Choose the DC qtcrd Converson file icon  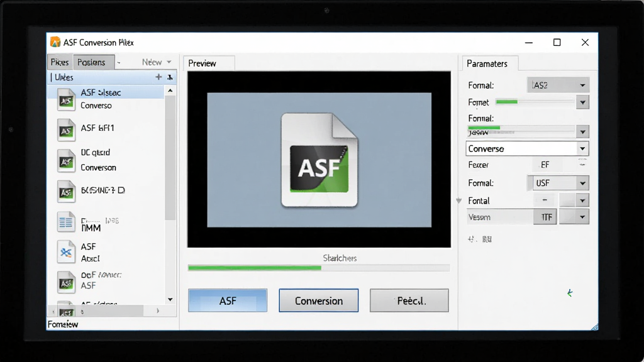point(66,161)
